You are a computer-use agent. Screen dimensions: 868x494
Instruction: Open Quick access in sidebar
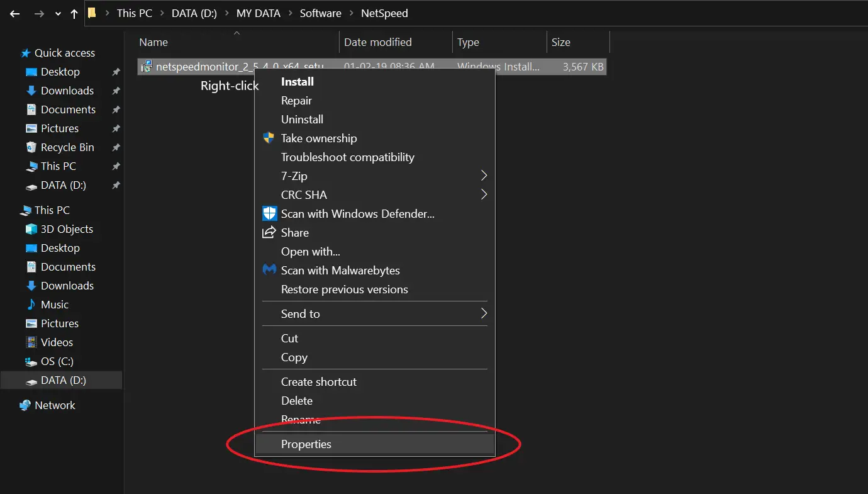click(64, 53)
